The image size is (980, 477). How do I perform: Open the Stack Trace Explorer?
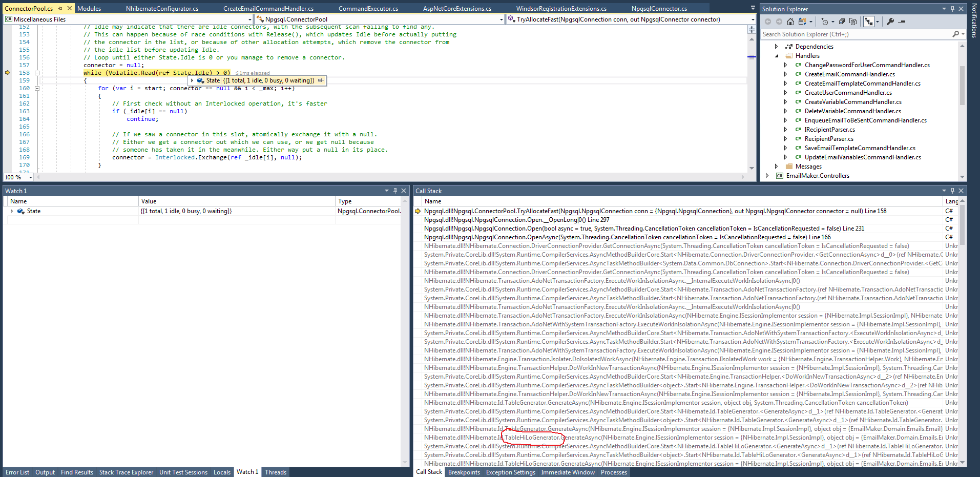(126, 472)
